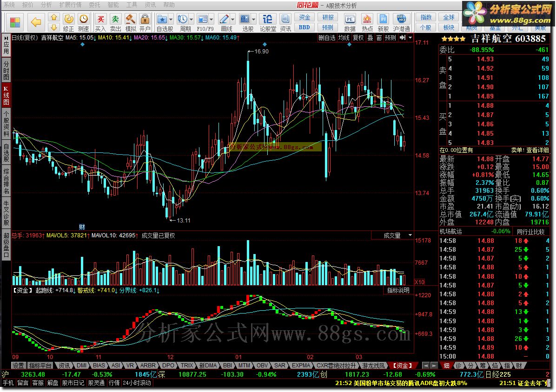Go back with the yellow left arrow
Image resolution: width=556 pixels, height=392 pixels.
[36, 22]
